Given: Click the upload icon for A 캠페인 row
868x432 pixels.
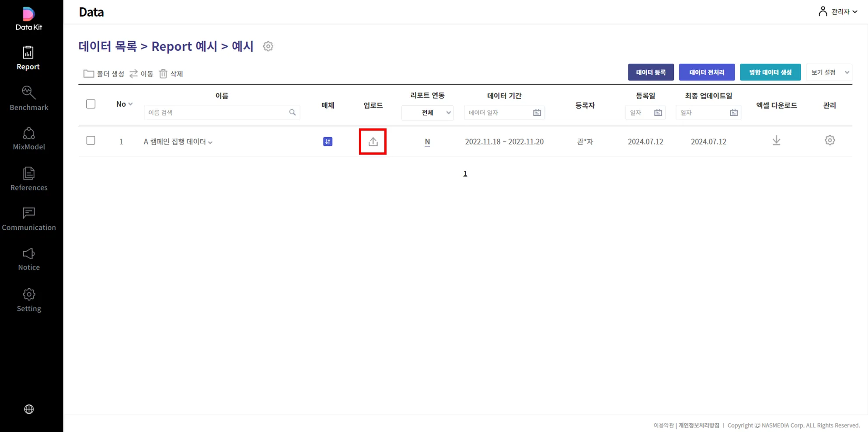Looking at the screenshot, I should click(373, 142).
